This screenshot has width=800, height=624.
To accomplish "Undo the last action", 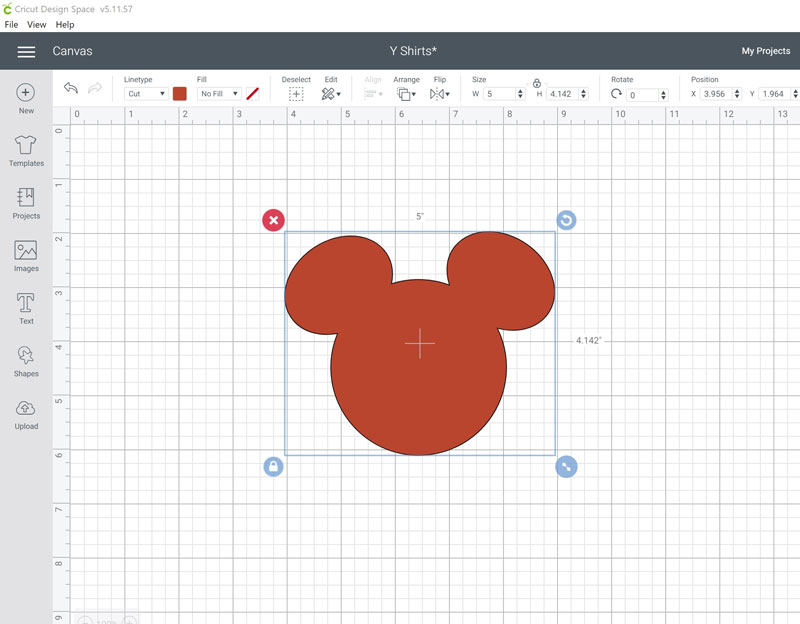I will coord(71,88).
